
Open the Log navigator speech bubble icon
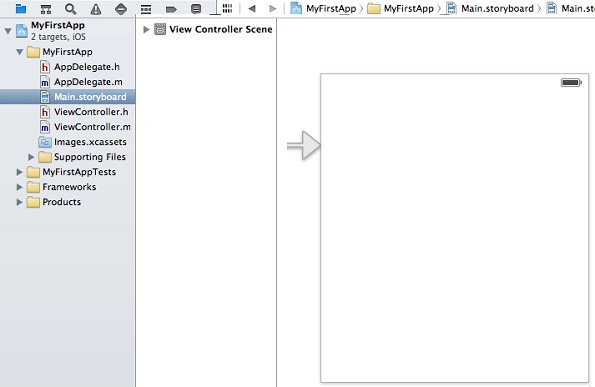pos(196,8)
